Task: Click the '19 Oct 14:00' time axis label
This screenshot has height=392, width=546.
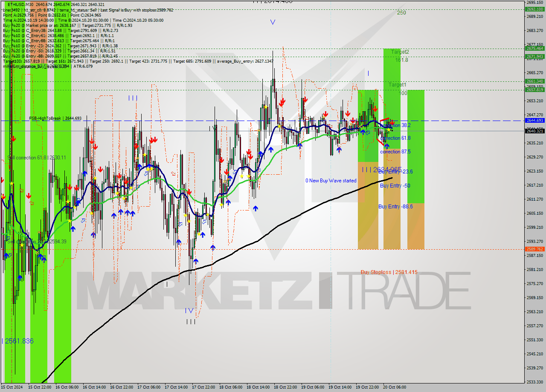Action: coord(340,387)
